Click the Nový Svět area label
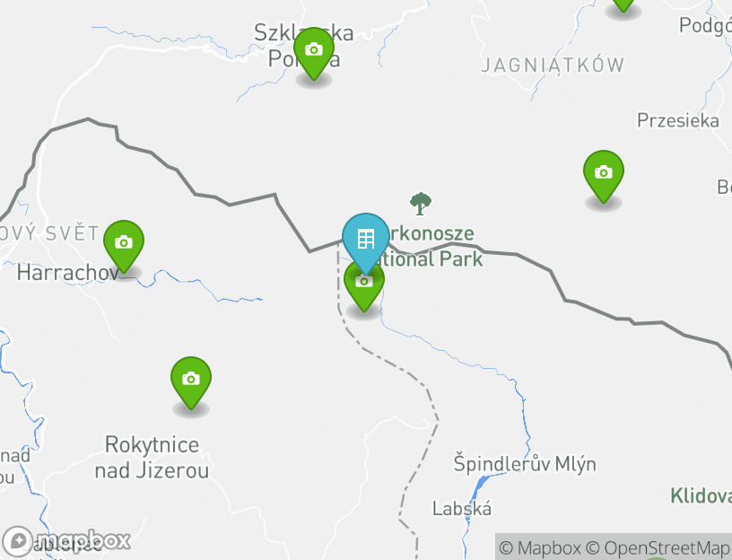Screen dimensions: 732x560 point(49,233)
